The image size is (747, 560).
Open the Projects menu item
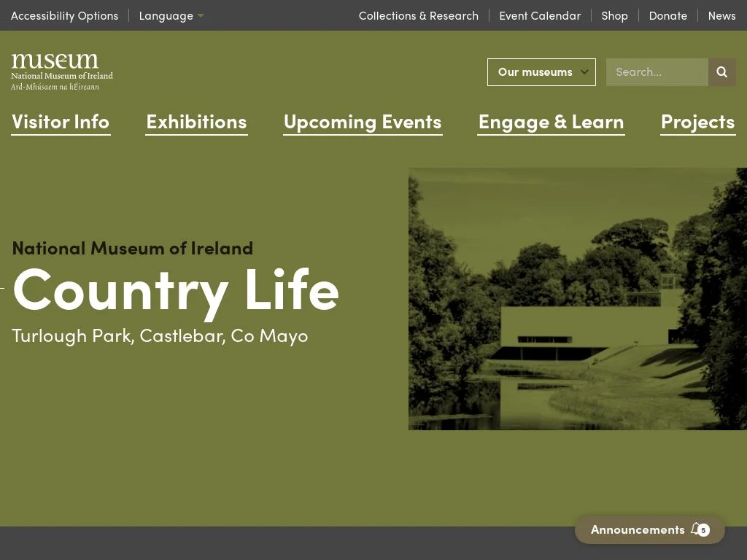698,122
